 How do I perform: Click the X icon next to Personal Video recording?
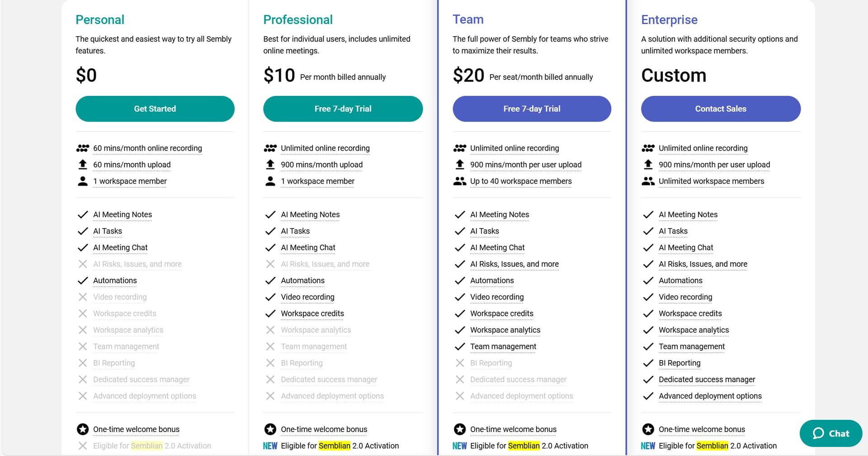(83, 297)
